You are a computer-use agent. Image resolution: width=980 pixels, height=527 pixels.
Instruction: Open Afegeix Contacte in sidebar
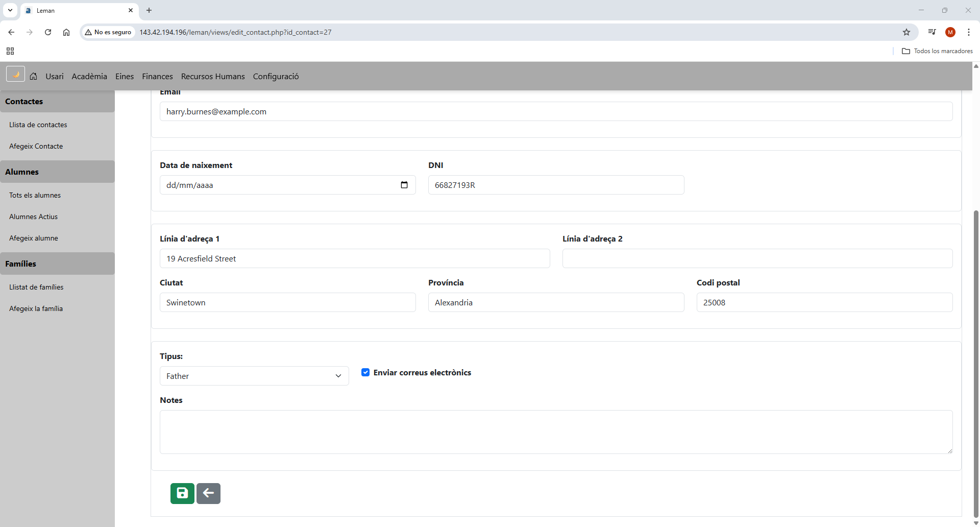click(x=36, y=146)
